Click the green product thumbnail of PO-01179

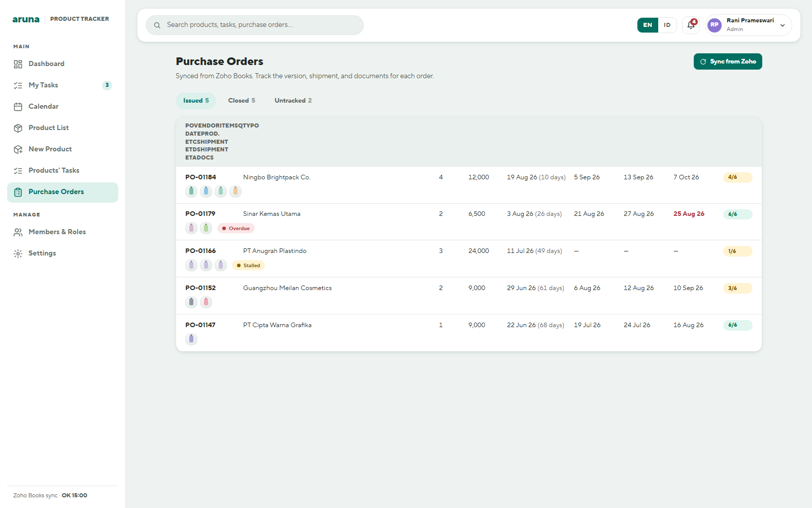point(206,228)
